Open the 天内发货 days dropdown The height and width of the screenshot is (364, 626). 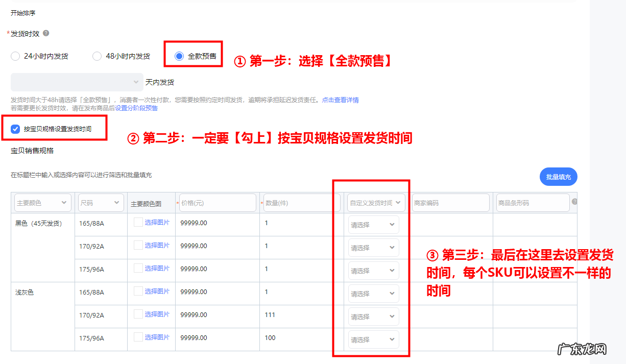(77, 82)
